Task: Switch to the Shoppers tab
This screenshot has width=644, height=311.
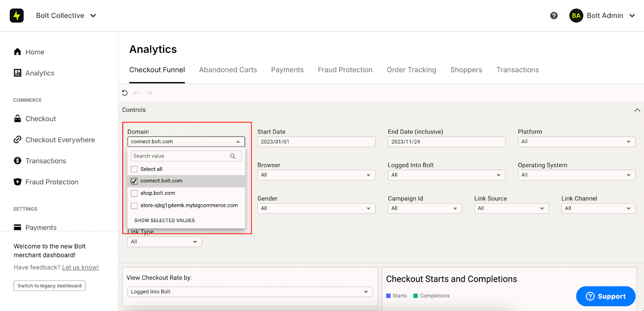Action: [466, 70]
